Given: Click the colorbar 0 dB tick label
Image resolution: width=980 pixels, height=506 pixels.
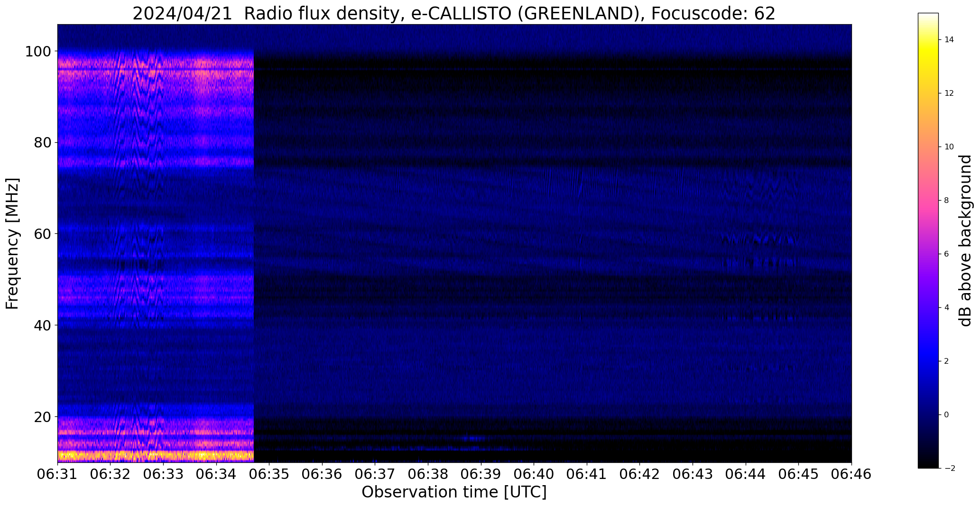Looking at the screenshot, I should point(946,415).
